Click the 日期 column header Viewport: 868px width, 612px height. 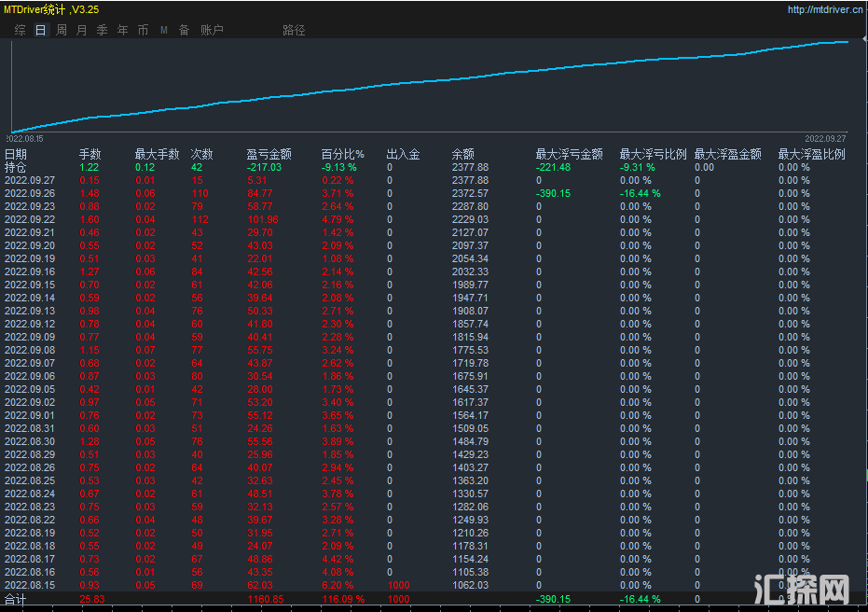click(x=16, y=154)
